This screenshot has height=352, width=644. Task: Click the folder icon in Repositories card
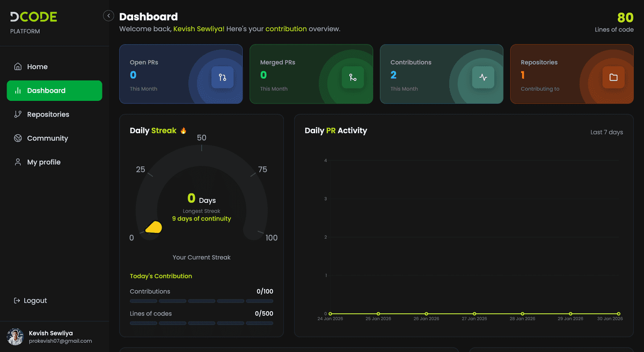click(613, 77)
